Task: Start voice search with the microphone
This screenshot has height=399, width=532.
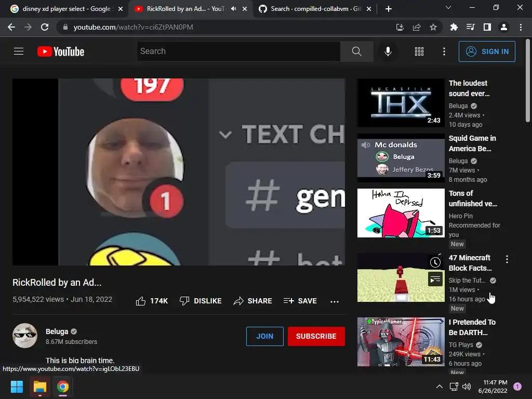Action: point(388,51)
